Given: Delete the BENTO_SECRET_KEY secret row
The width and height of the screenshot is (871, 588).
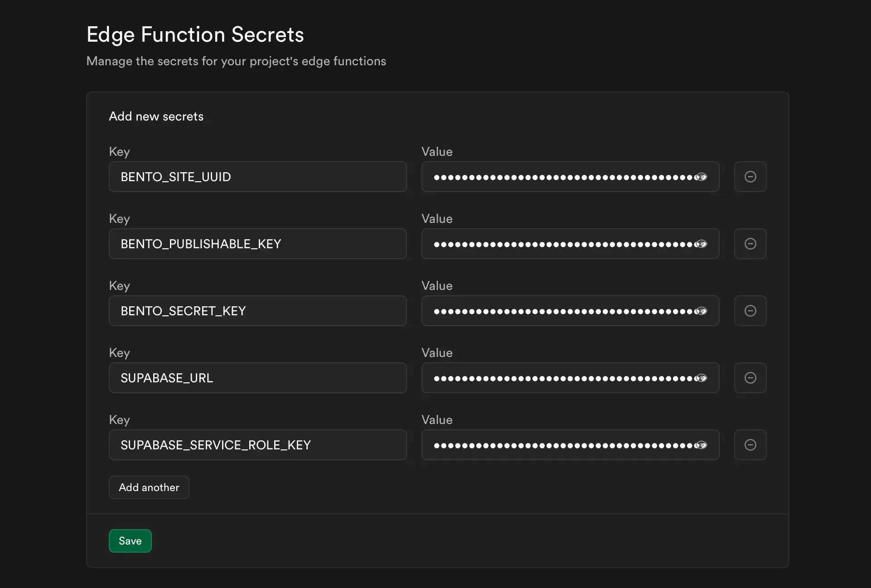Looking at the screenshot, I should pyautogui.click(x=750, y=311).
